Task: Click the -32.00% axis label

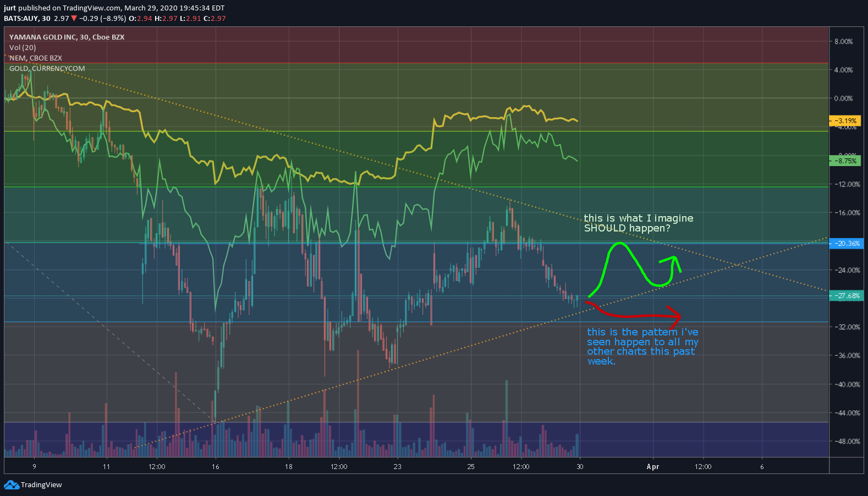Action: 846,327
